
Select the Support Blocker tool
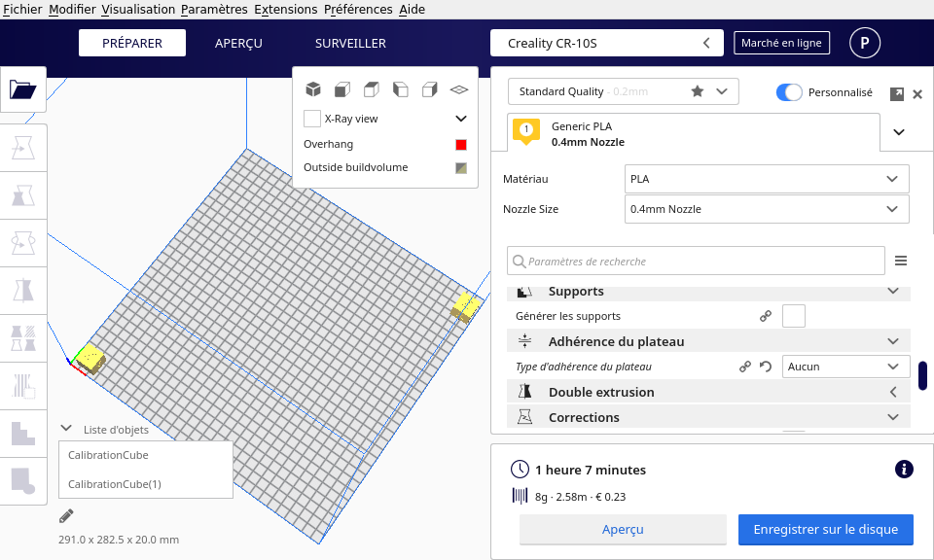tap(23, 386)
